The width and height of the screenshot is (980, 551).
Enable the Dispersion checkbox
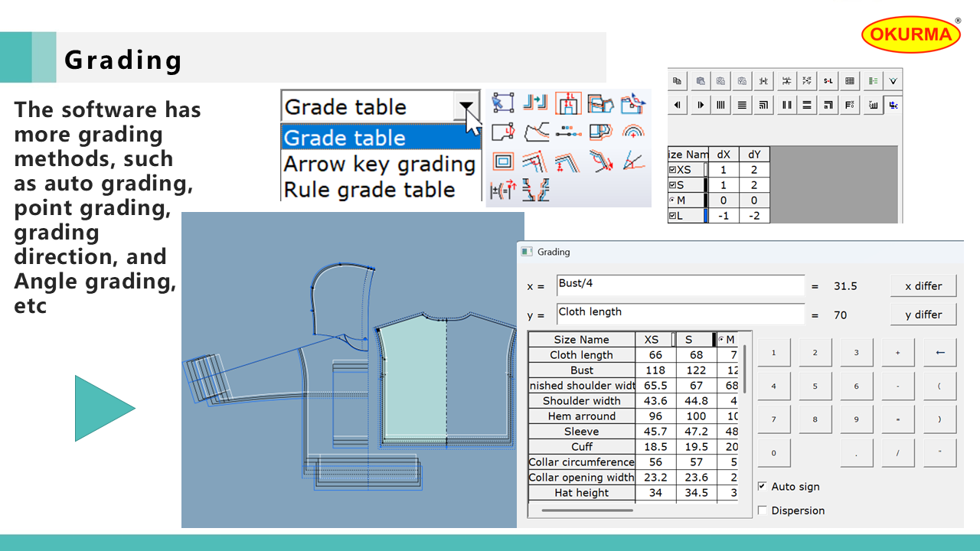pyautogui.click(x=763, y=510)
